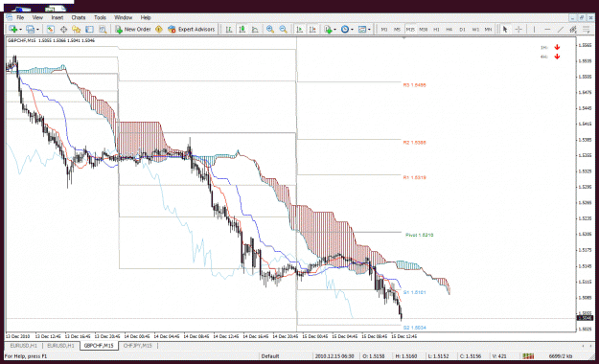Click the R3 pivot level label
Screen dimensions: 599x364
pos(414,85)
